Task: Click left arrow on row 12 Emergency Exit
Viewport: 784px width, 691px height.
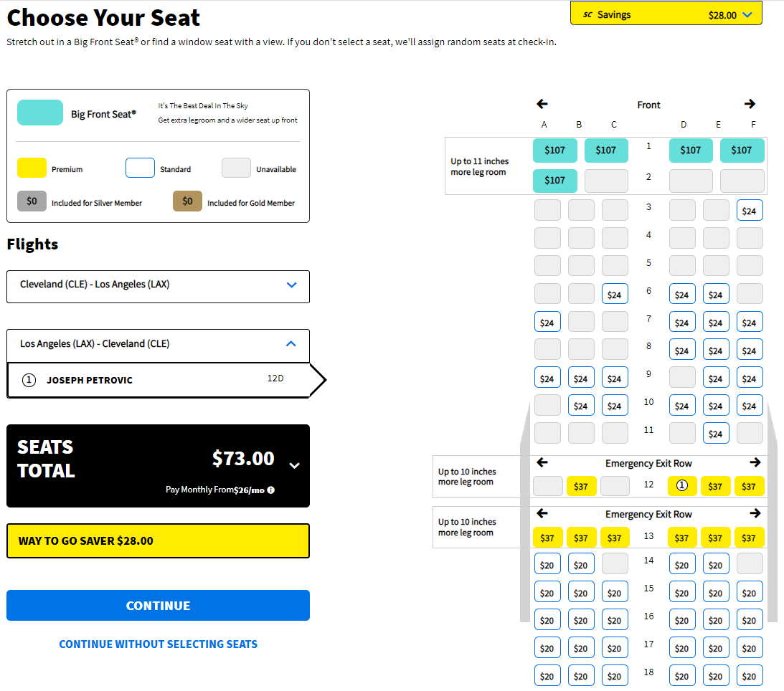Action: [x=542, y=462]
